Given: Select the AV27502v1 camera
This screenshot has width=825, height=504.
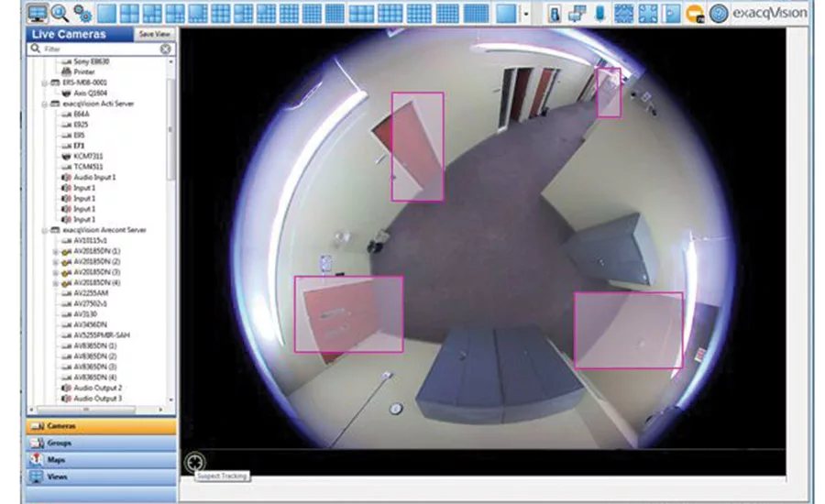Looking at the screenshot, I should [x=90, y=303].
